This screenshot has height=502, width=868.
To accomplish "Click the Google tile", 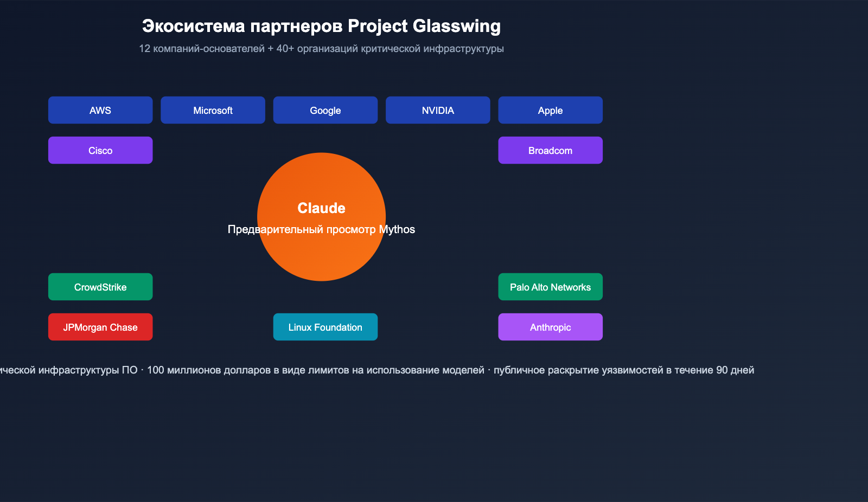I will tap(325, 110).
